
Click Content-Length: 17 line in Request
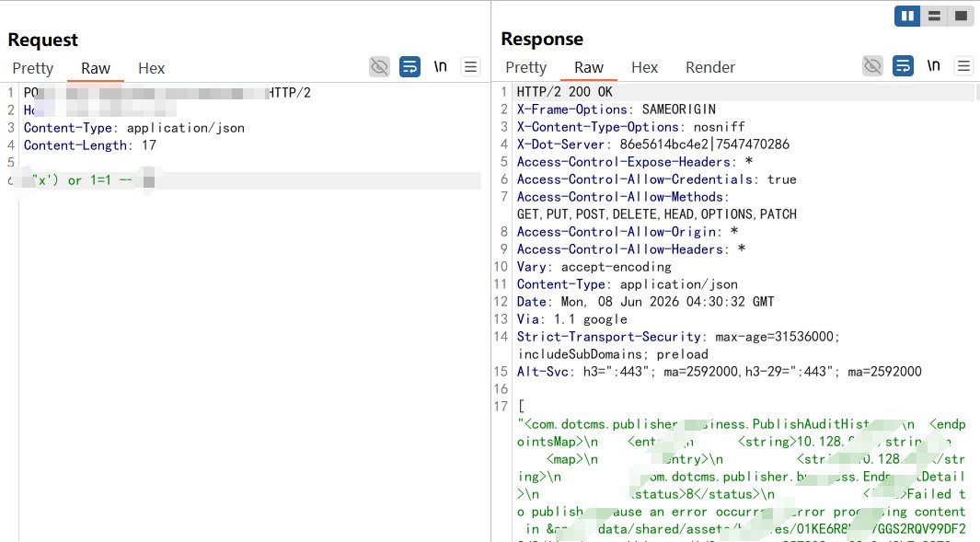(90, 145)
